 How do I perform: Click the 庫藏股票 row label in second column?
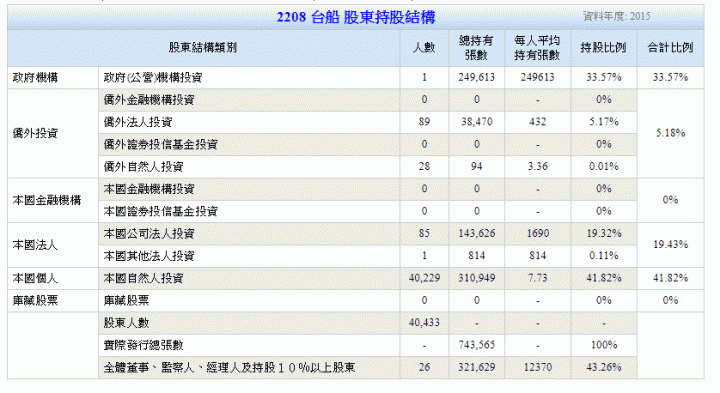[126, 301]
